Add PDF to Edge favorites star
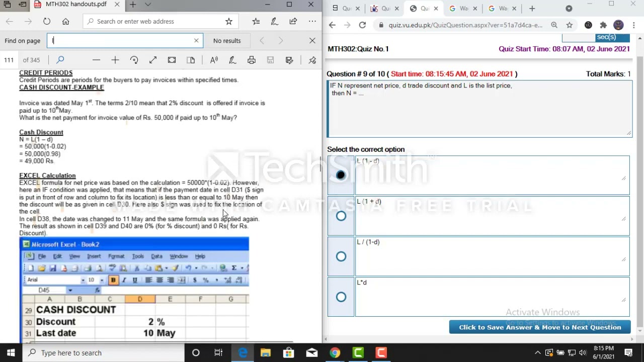 [229, 21]
